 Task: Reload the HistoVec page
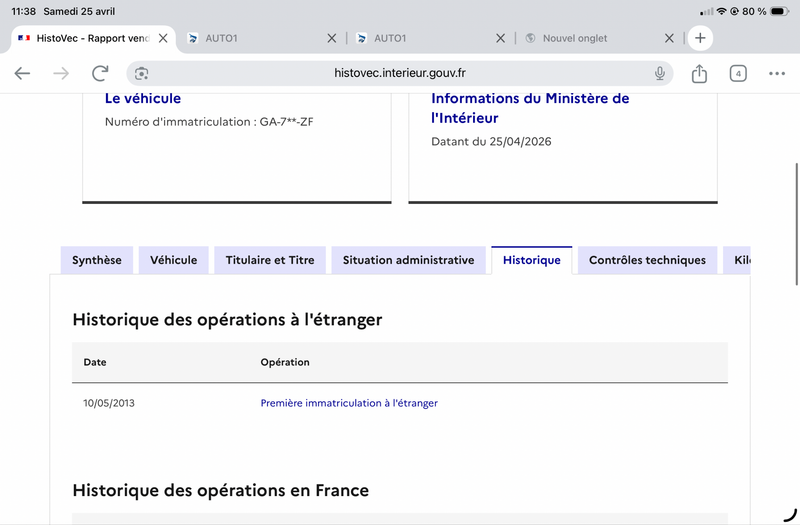(101, 73)
